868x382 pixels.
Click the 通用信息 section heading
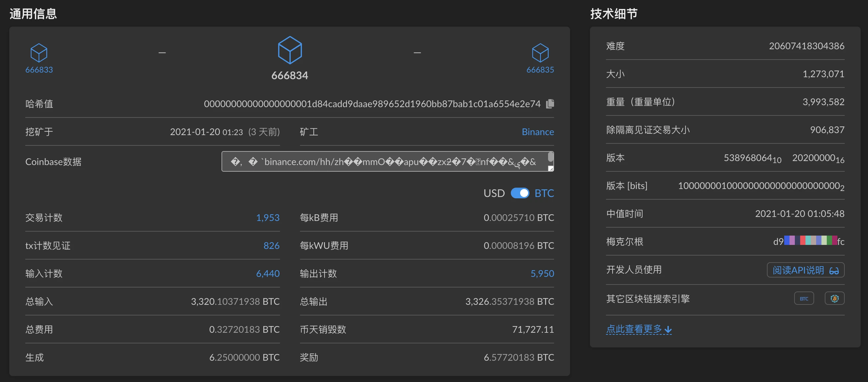click(x=33, y=14)
